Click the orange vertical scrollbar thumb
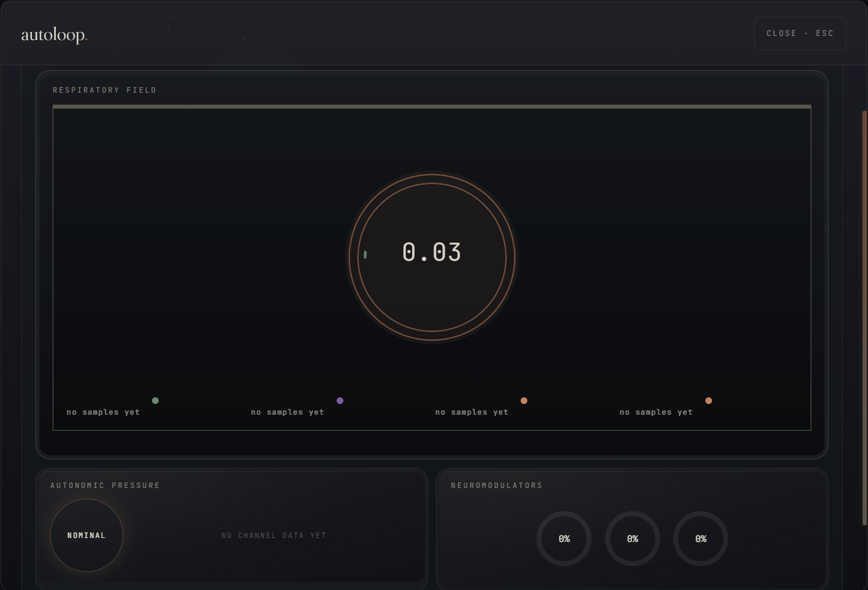868x590 pixels. tap(865, 318)
